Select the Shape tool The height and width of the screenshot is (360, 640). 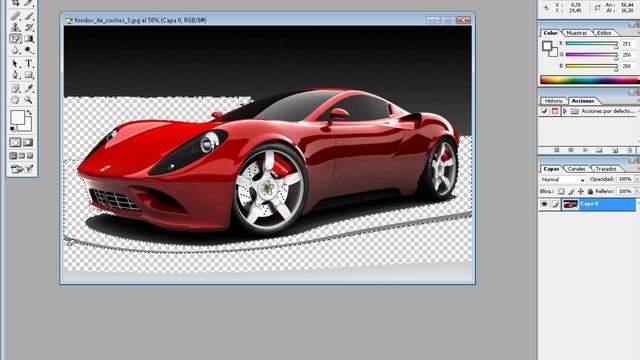(x=29, y=75)
